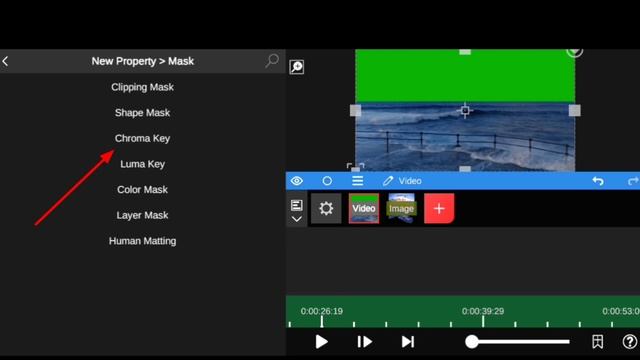
Task: Click the zoom magnifier icon on preview
Action: 297,67
